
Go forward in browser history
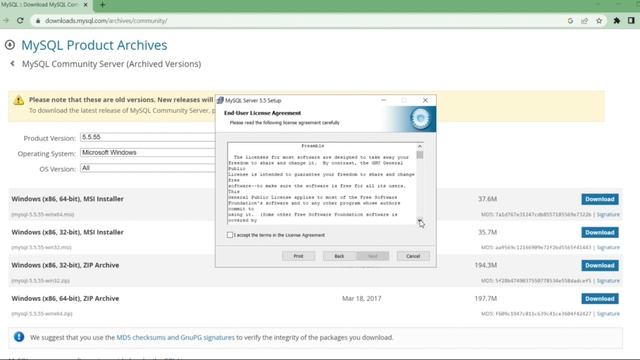[x=6, y=20]
